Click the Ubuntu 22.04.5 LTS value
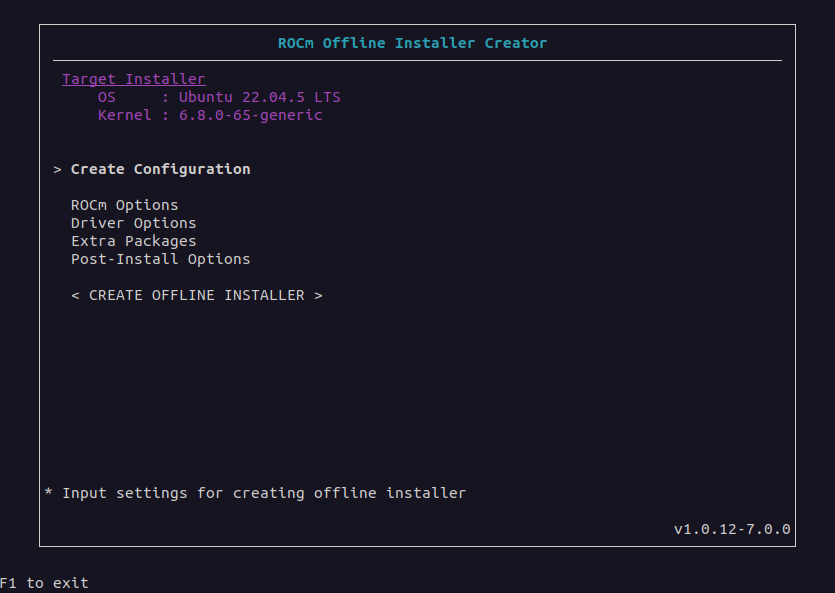Image resolution: width=835 pixels, height=593 pixels. 259,97
